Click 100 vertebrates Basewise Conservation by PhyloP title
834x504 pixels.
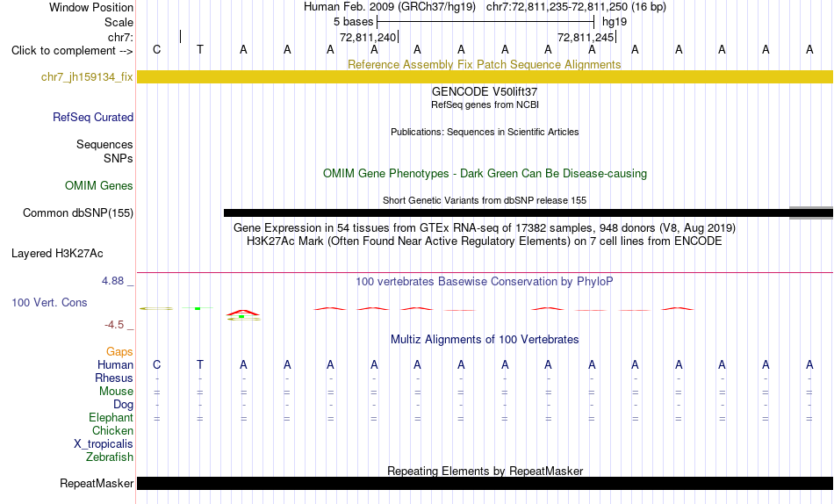click(x=485, y=282)
